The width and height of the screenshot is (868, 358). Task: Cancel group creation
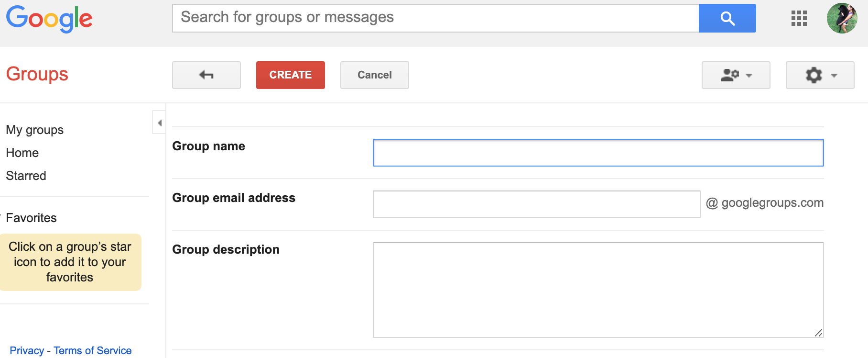374,75
